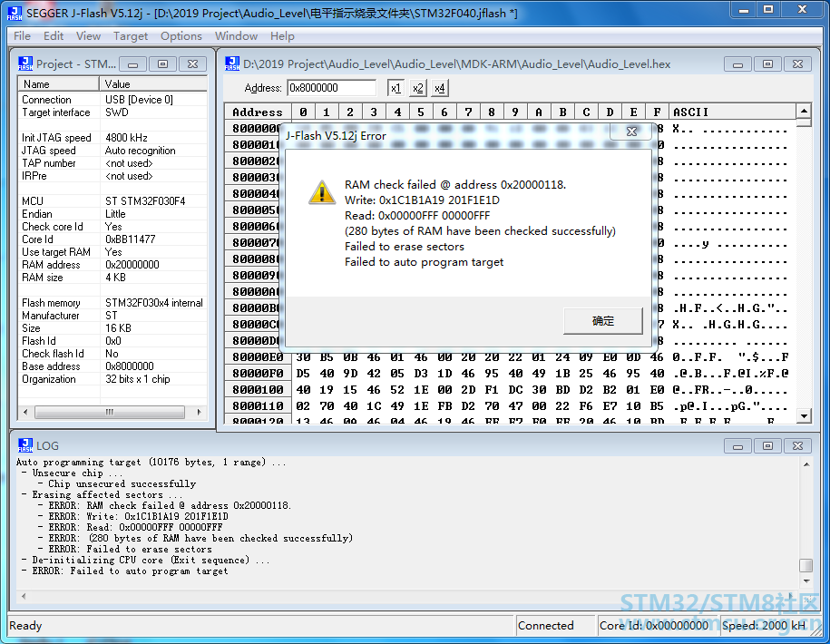Click the hex row address 80000F0
This screenshot has width=830, height=644.
tap(258, 374)
